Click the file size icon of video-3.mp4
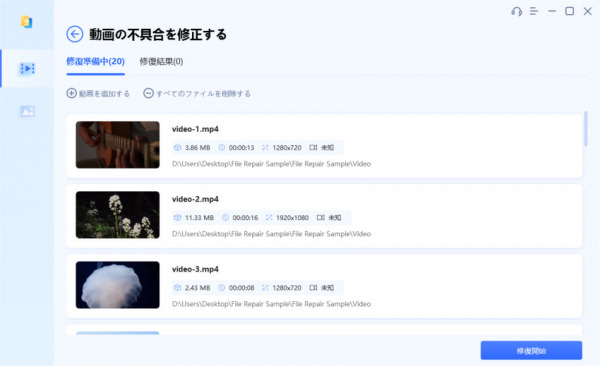Viewport: 600px width, 366px height. (177, 288)
